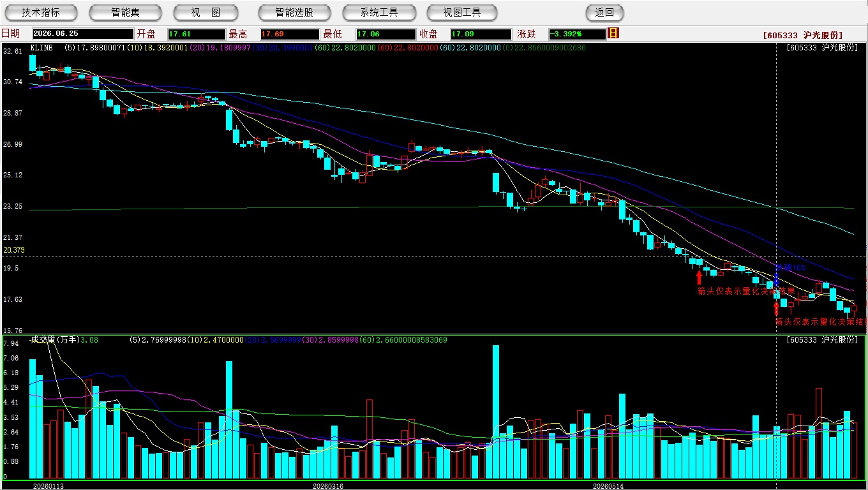
Task: Click the red arrow below the 19.5 candle
Action: [x=699, y=277]
